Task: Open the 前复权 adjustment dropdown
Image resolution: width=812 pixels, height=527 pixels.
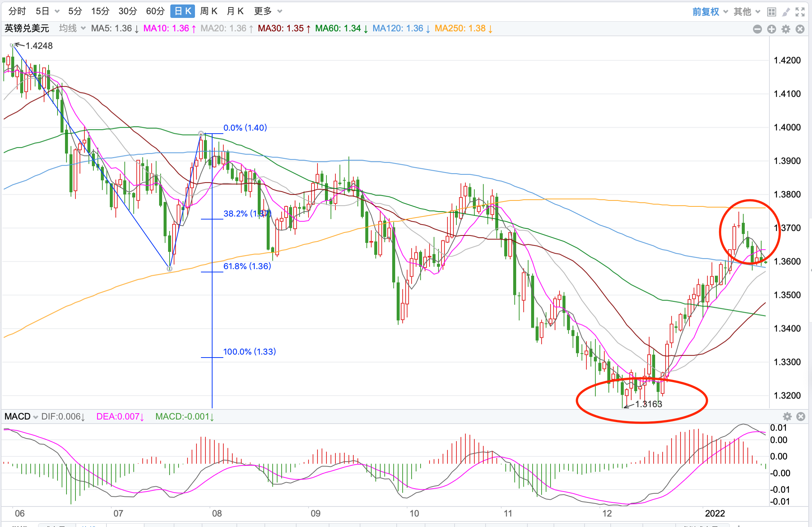Action: (x=710, y=12)
